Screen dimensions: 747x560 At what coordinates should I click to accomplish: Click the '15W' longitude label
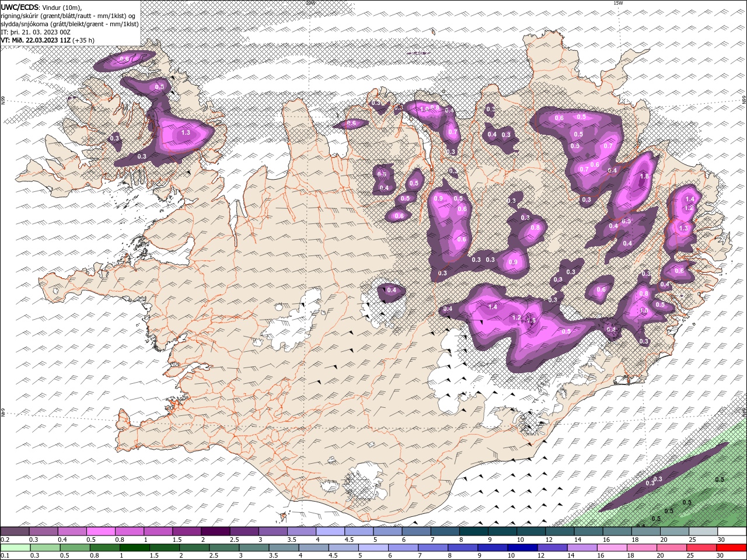[618, 3]
